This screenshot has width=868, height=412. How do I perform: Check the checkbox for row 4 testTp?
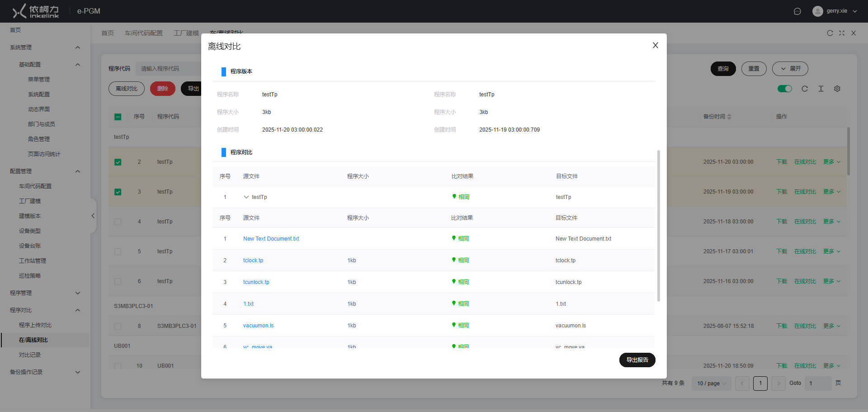click(118, 222)
